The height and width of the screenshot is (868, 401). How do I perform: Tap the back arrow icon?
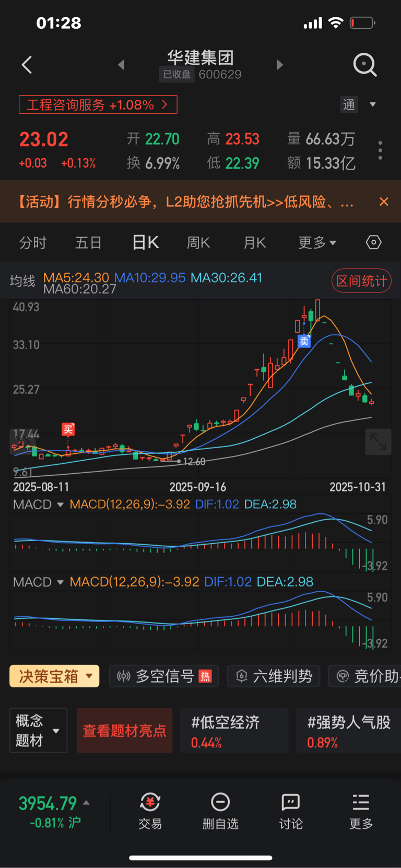click(27, 65)
